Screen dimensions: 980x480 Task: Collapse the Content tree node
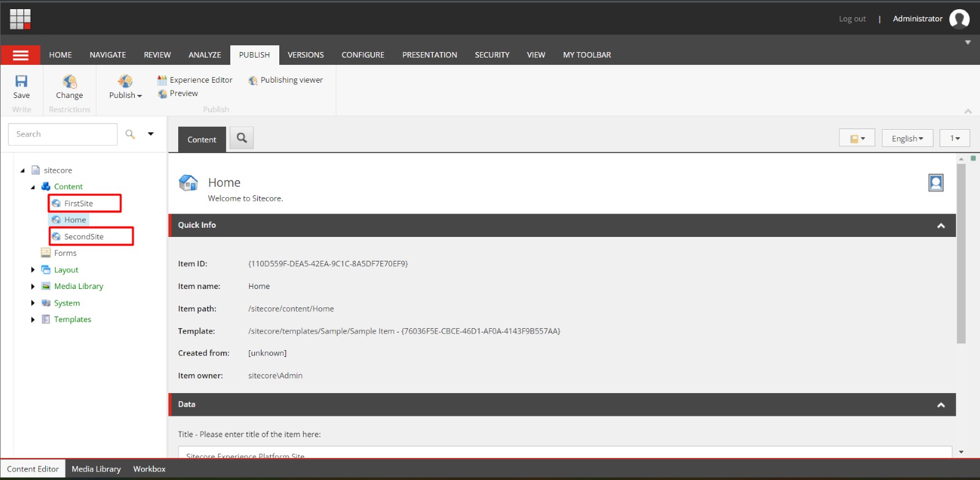[33, 187]
